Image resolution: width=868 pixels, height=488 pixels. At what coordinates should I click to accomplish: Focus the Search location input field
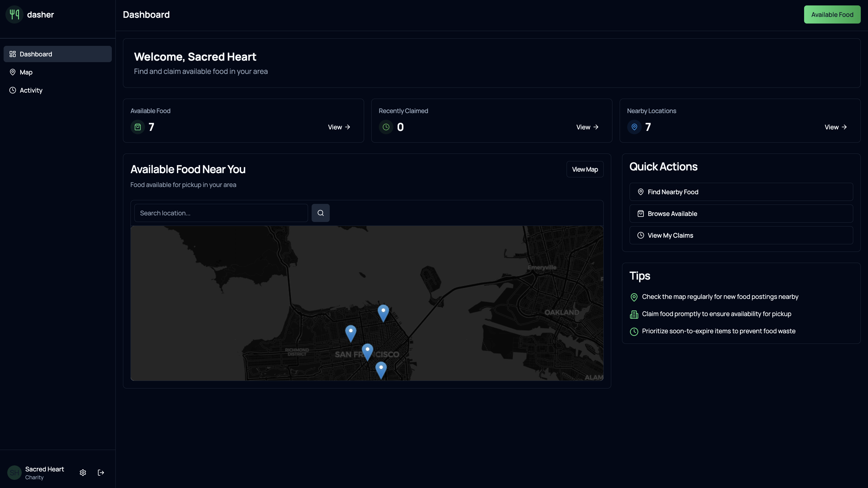(x=221, y=213)
